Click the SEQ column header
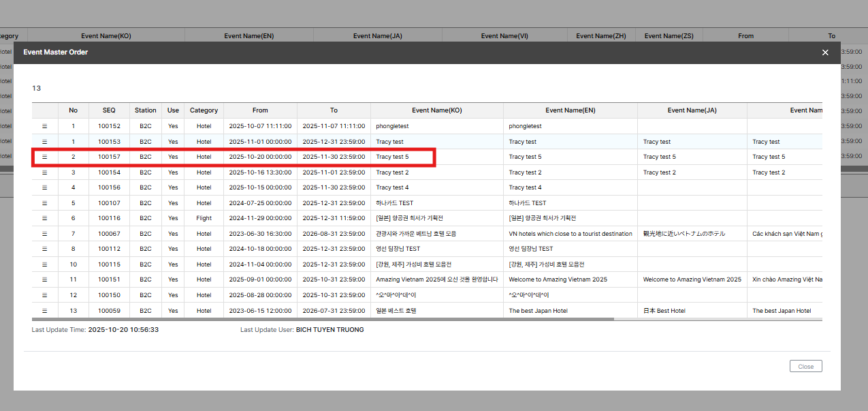The width and height of the screenshot is (868, 411). [x=109, y=110]
